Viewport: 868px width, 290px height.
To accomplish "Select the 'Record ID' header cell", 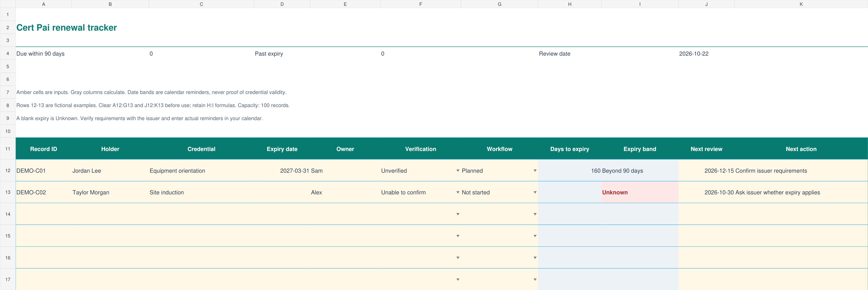I will click(43, 149).
